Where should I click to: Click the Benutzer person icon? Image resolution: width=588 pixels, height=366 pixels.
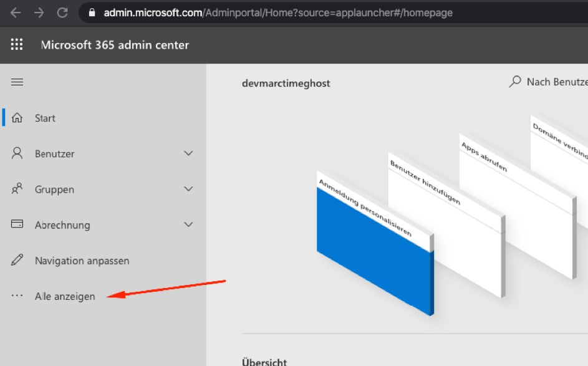pyautogui.click(x=17, y=153)
